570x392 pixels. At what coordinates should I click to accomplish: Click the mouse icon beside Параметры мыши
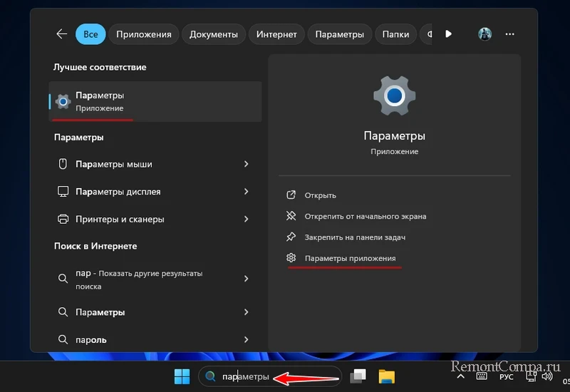point(63,164)
